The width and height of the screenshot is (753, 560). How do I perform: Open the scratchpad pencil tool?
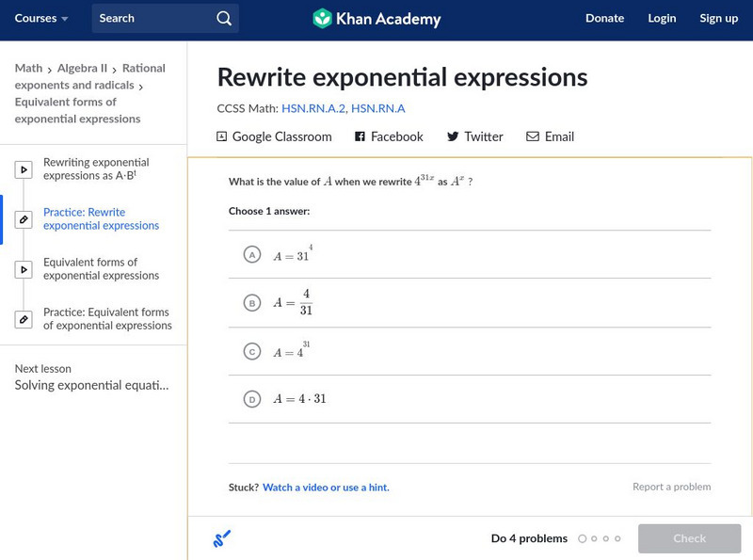(x=222, y=539)
